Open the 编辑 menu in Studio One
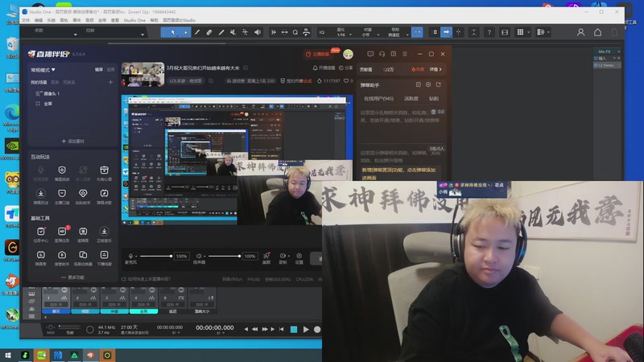This screenshot has height=362, width=644. (39, 20)
